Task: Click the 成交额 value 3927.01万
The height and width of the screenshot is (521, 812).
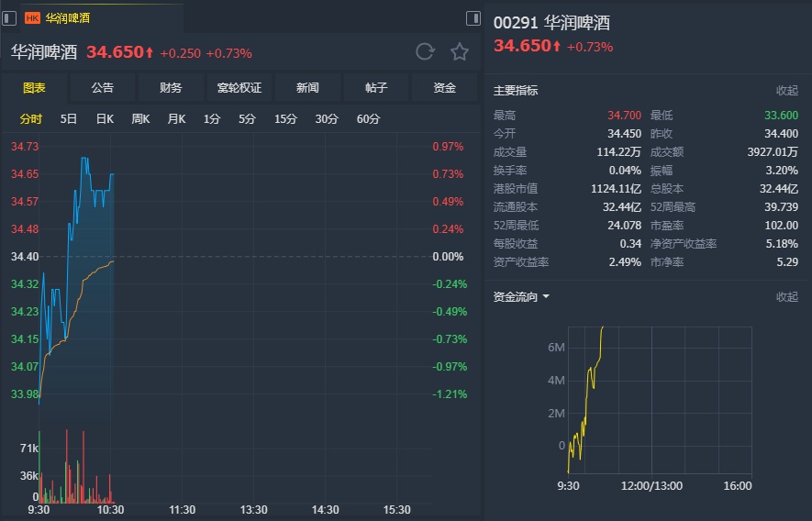Action: click(x=773, y=151)
